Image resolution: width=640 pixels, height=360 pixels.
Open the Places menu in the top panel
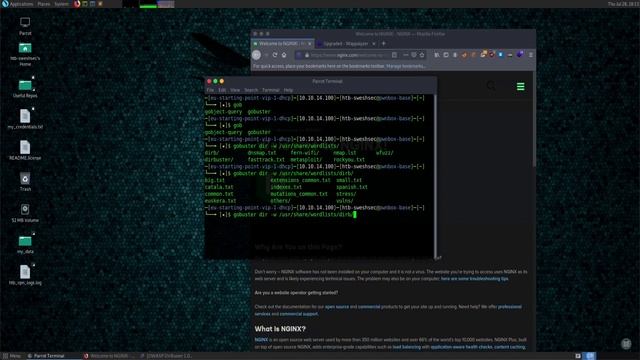point(44,4)
